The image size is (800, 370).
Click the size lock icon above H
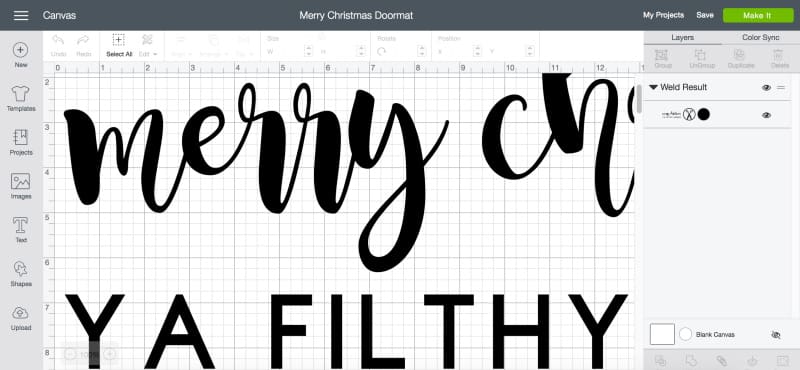tap(322, 37)
